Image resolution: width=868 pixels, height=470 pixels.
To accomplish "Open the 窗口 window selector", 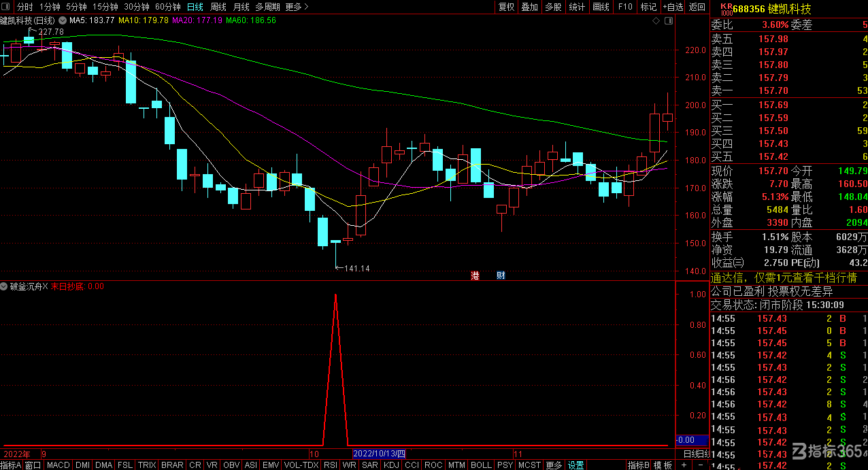I will click(33, 465).
